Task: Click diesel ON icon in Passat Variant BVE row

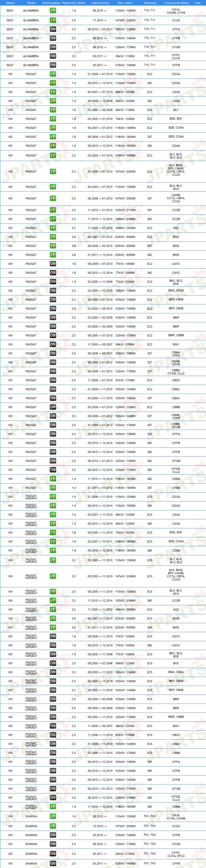Action: tap(53, 663)
